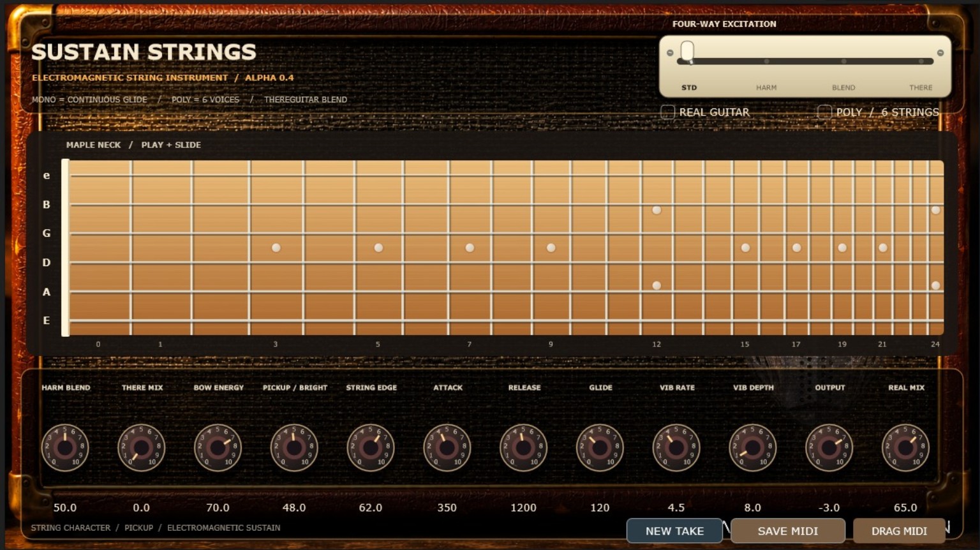The height and width of the screenshot is (550, 980).
Task: Click the PICKUP / BRIGHT value 48.0
Action: (294, 508)
